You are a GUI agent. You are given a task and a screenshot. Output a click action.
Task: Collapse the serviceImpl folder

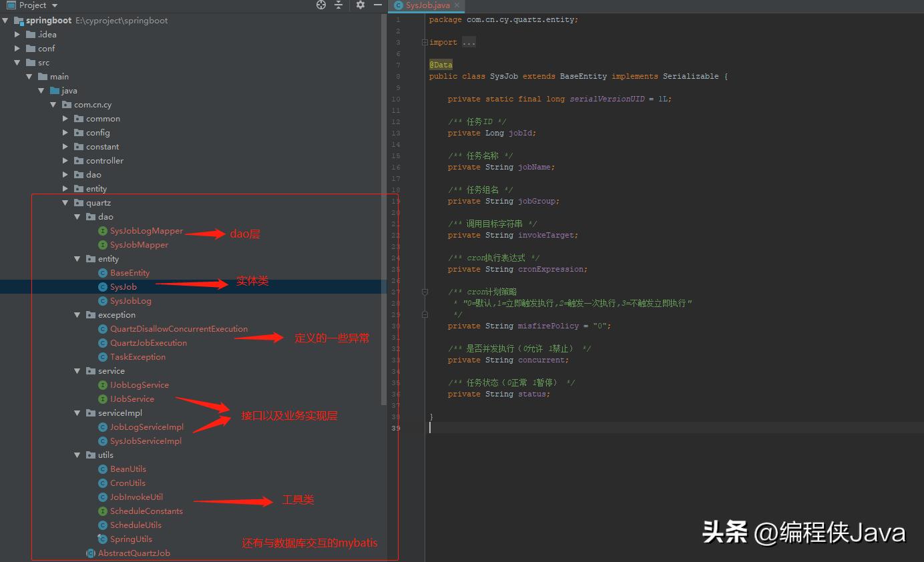(x=77, y=413)
